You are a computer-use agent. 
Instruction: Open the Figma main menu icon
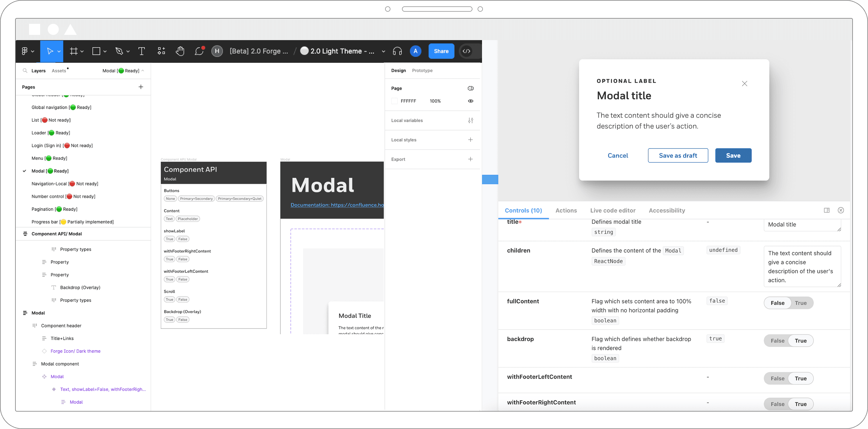[x=25, y=51]
